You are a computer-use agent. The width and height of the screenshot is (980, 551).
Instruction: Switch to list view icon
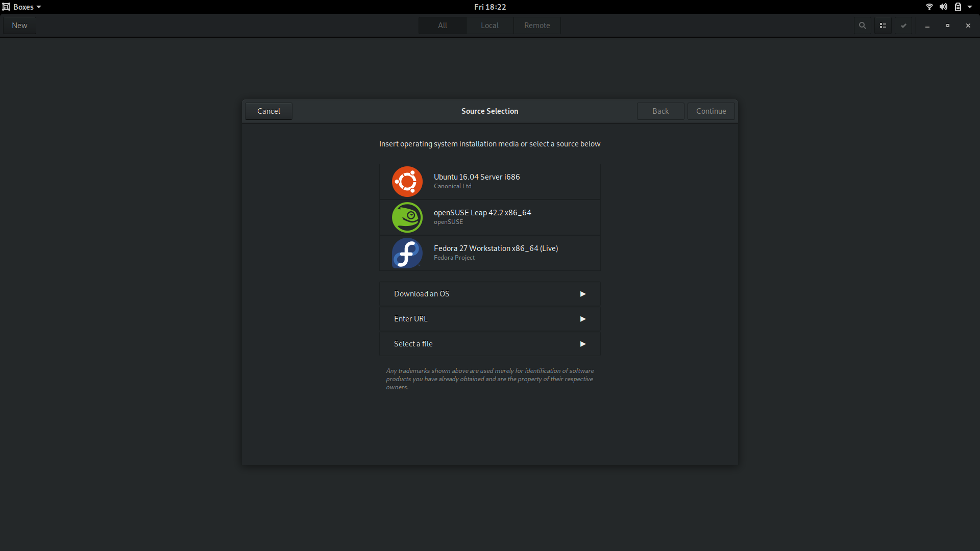coord(883,26)
